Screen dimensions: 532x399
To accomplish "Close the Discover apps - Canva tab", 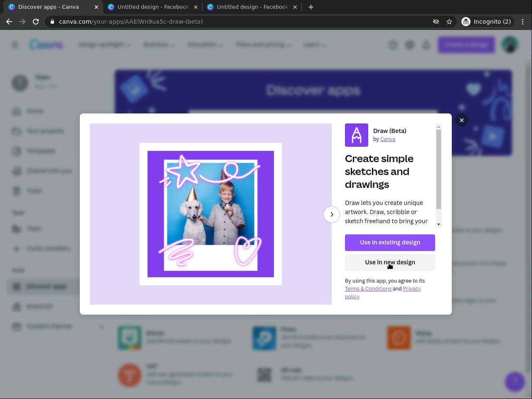I will pos(96,7).
